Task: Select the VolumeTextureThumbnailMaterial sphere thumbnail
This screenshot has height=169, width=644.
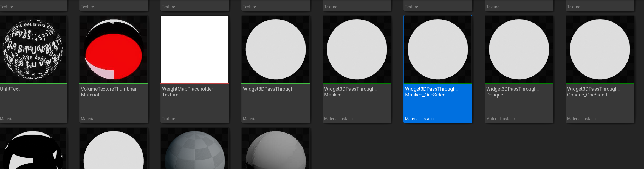Action: (114, 49)
